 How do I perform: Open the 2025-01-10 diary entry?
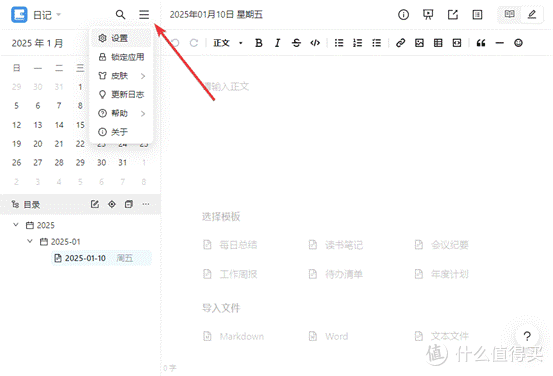pyautogui.click(x=102, y=258)
